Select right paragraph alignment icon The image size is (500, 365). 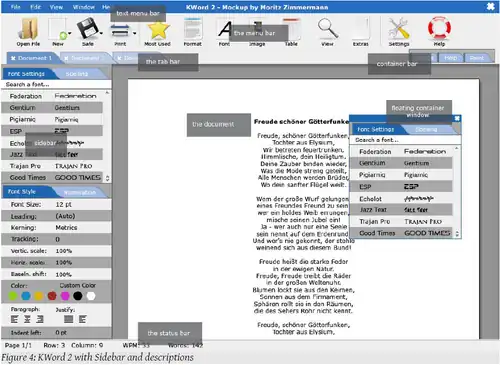point(40,319)
